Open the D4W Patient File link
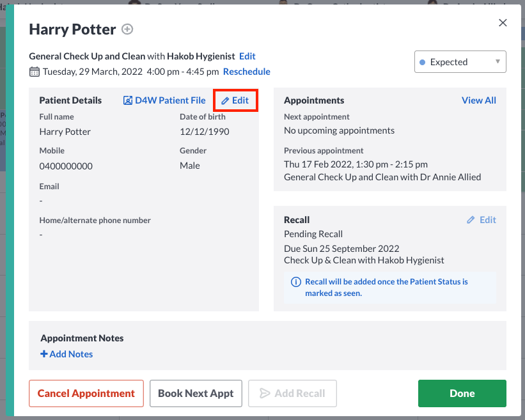The width and height of the screenshot is (525, 420). pyautogui.click(x=164, y=100)
